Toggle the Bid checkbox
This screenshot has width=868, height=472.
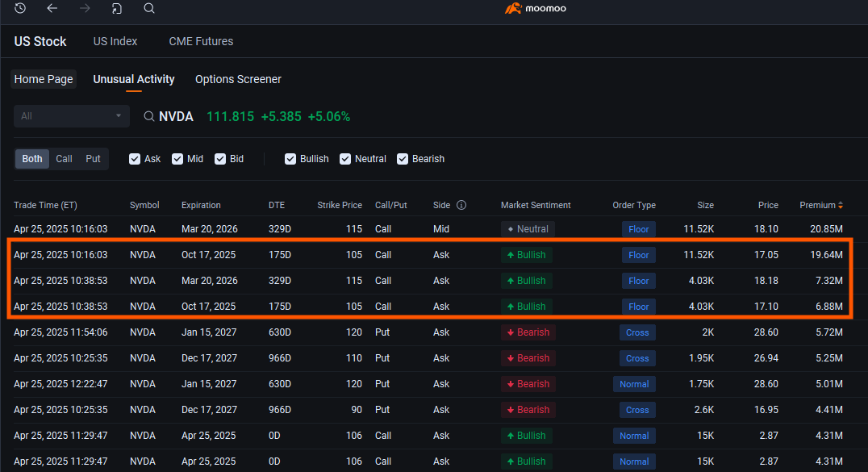tap(219, 159)
